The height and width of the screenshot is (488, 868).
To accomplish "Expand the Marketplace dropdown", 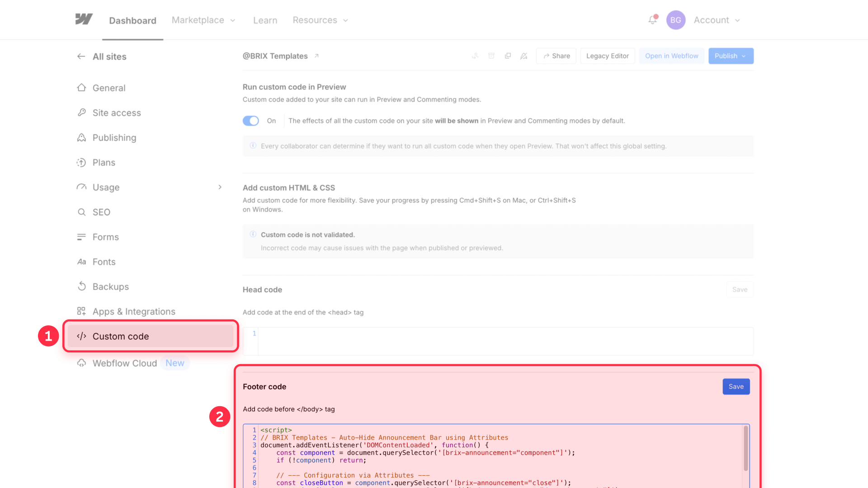I will pos(203,20).
